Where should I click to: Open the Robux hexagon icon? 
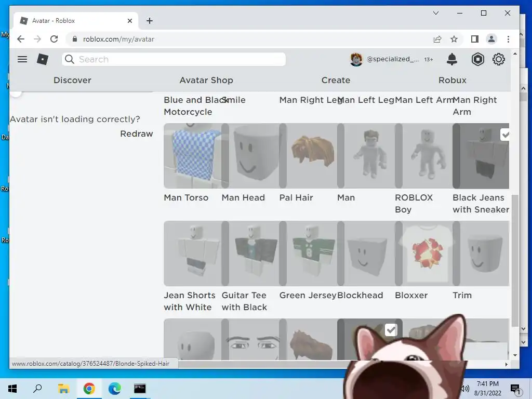[478, 59]
